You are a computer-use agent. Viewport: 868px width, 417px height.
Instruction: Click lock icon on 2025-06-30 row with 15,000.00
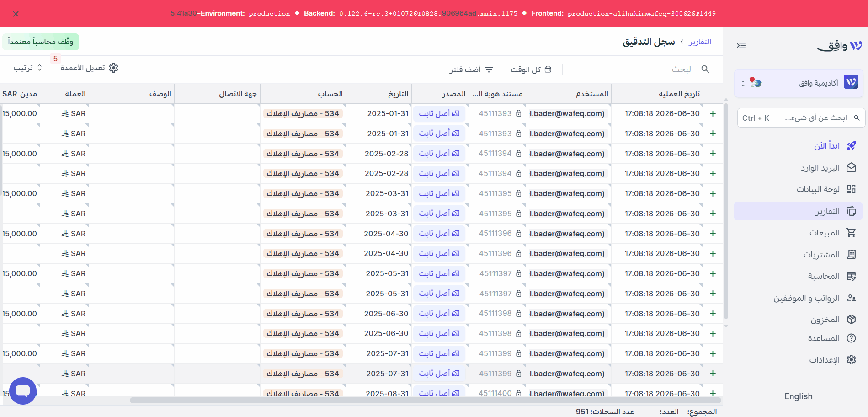point(518,314)
